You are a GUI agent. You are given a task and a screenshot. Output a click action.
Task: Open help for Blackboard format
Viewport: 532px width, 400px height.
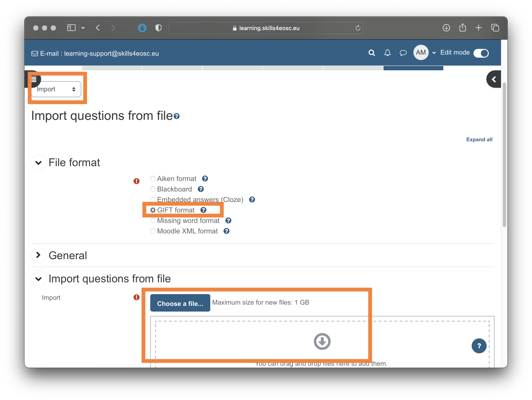(200, 189)
